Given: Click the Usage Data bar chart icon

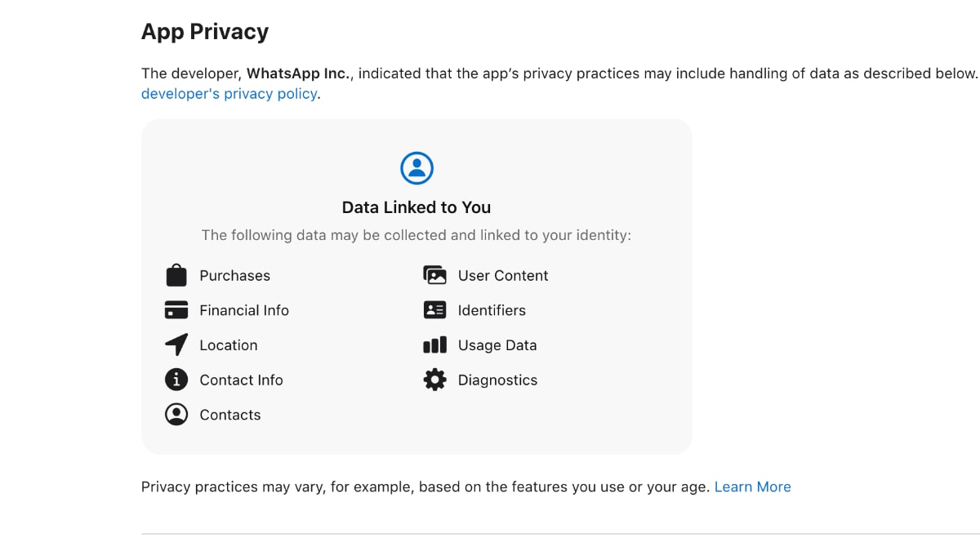Looking at the screenshot, I should [x=434, y=345].
